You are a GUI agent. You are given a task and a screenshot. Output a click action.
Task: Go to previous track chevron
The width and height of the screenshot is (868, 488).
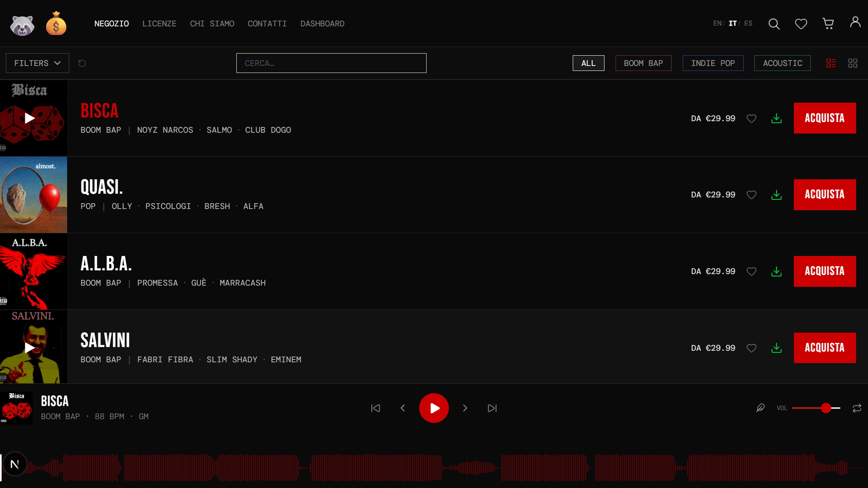click(x=403, y=408)
